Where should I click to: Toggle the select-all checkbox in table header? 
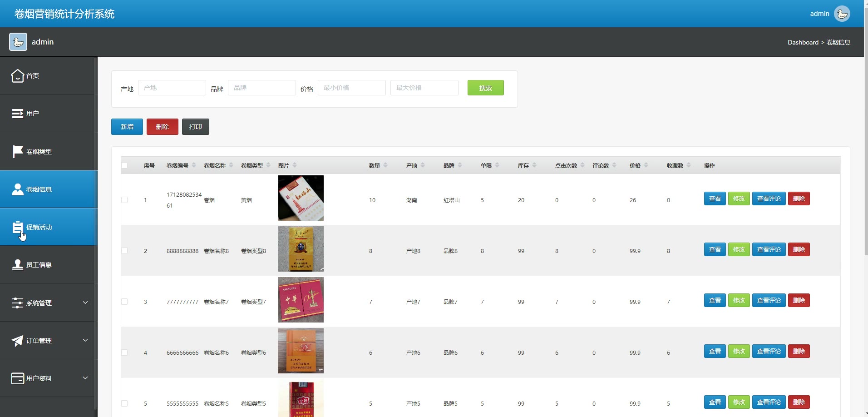[124, 165]
